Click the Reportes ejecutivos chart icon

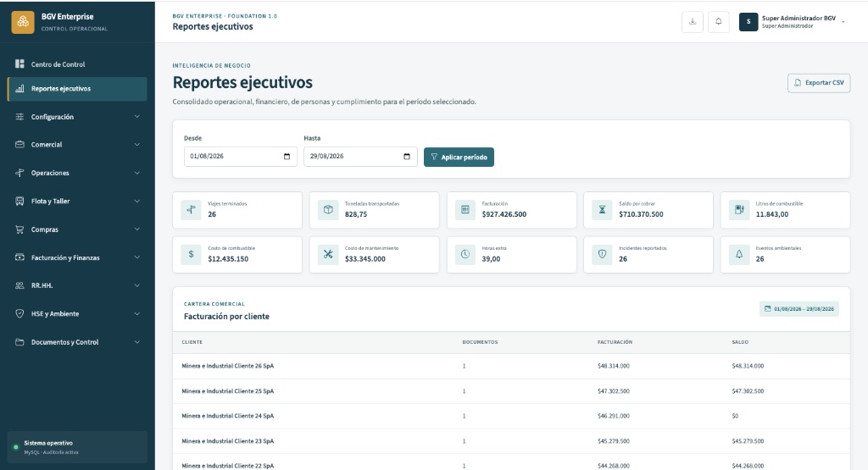click(x=19, y=88)
